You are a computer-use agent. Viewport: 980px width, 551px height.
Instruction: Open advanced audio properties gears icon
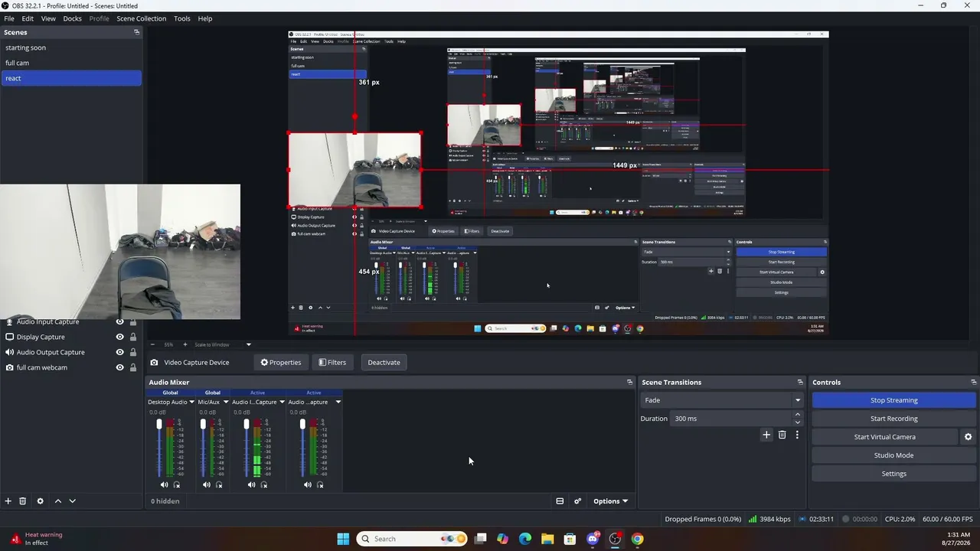point(578,501)
